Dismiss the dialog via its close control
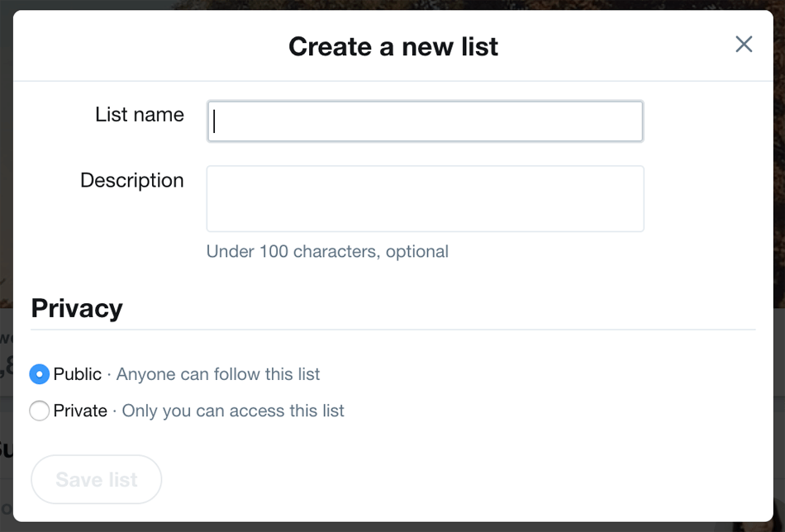Viewport: 785px width, 532px height. coord(743,45)
